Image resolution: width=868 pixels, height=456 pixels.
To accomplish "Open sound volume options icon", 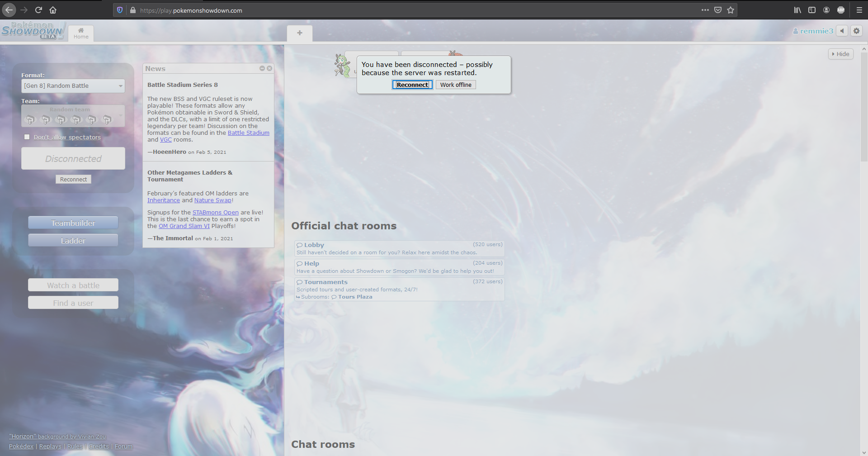I will pos(842,31).
